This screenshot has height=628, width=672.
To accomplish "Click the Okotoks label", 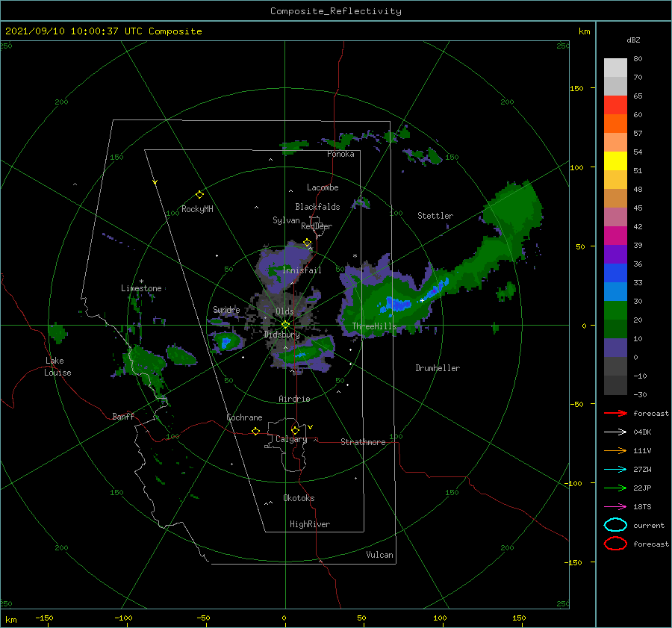I will (299, 498).
